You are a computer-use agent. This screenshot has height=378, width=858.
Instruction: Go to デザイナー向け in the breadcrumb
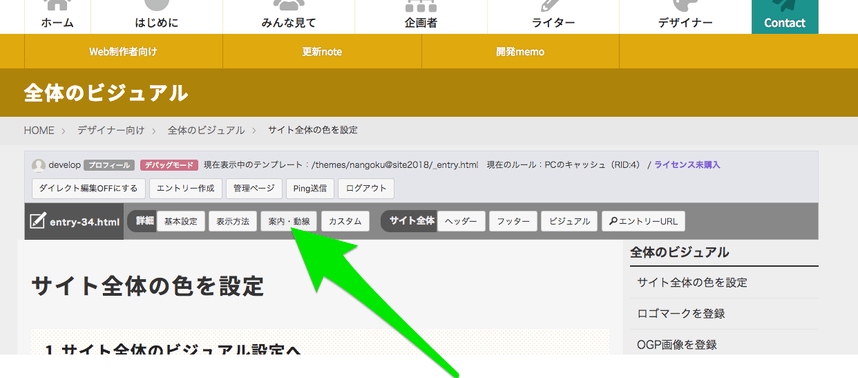pos(111,130)
